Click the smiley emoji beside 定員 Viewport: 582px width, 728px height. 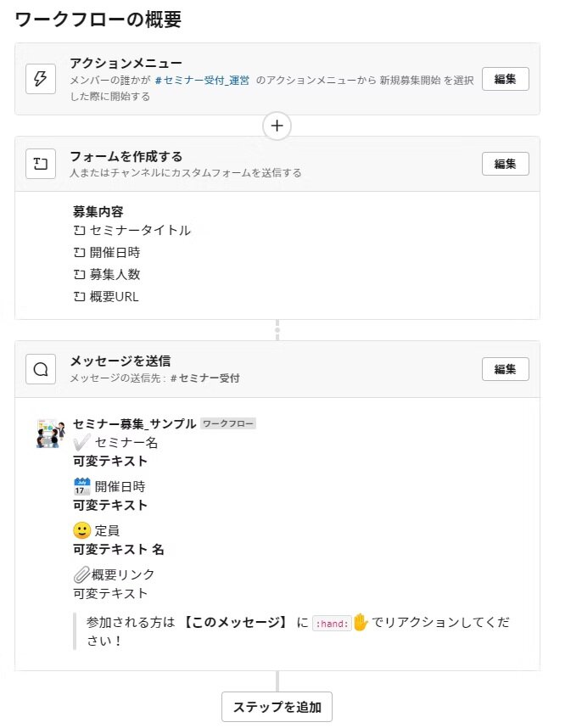(82, 530)
